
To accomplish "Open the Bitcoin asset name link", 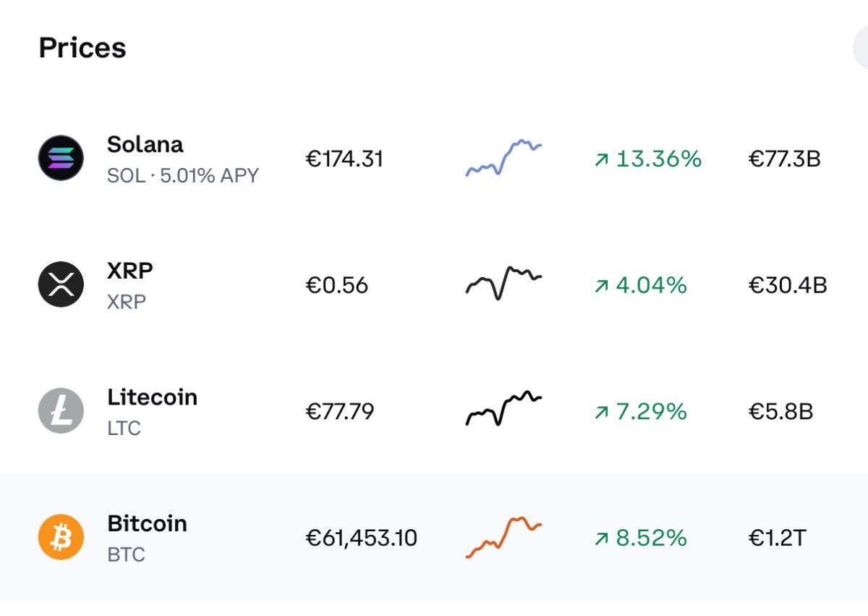I will pos(147,523).
